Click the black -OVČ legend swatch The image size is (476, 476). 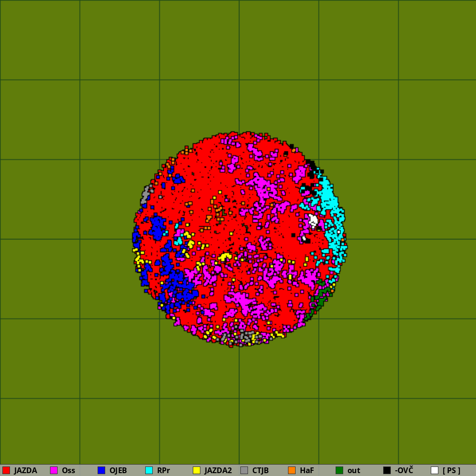tap(387, 470)
